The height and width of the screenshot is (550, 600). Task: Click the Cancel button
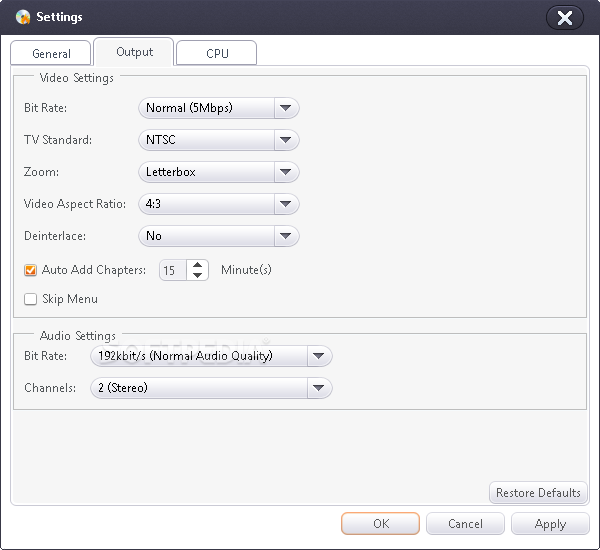(465, 524)
